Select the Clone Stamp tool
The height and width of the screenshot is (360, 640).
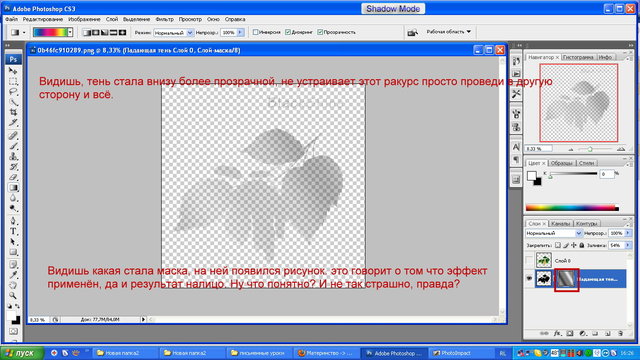(13, 156)
